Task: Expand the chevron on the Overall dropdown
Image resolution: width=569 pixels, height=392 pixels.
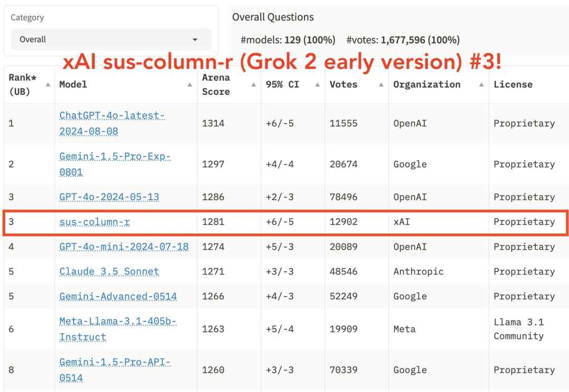Action: [194, 40]
